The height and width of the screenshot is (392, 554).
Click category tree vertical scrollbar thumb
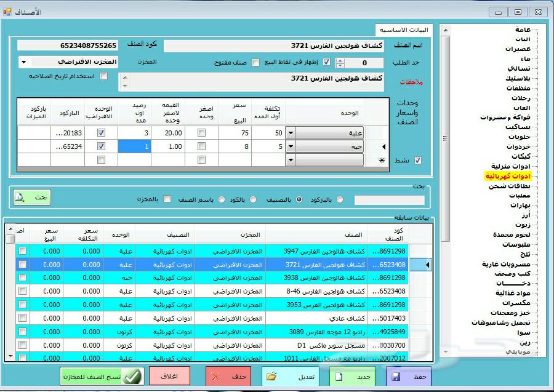(x=445, y=138)
